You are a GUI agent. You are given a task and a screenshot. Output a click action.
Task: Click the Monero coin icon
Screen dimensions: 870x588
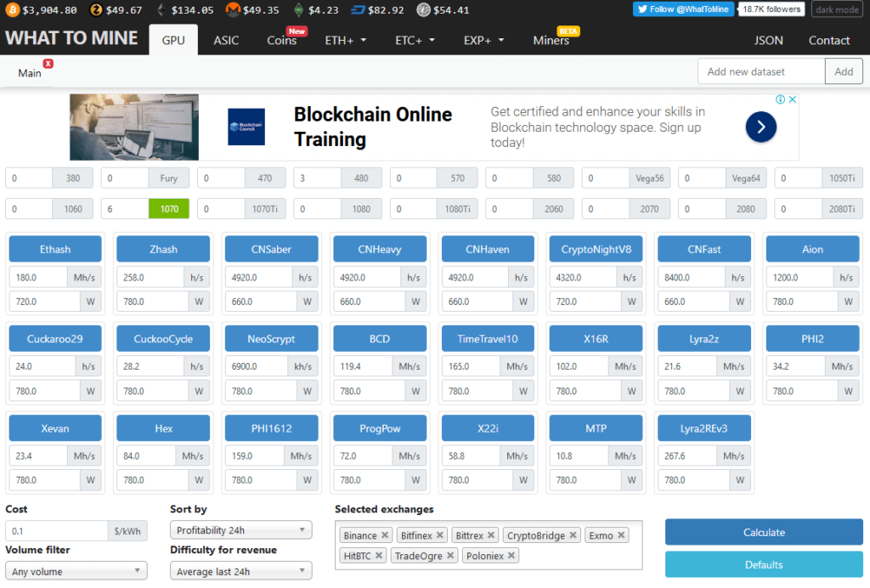point(232,10)
